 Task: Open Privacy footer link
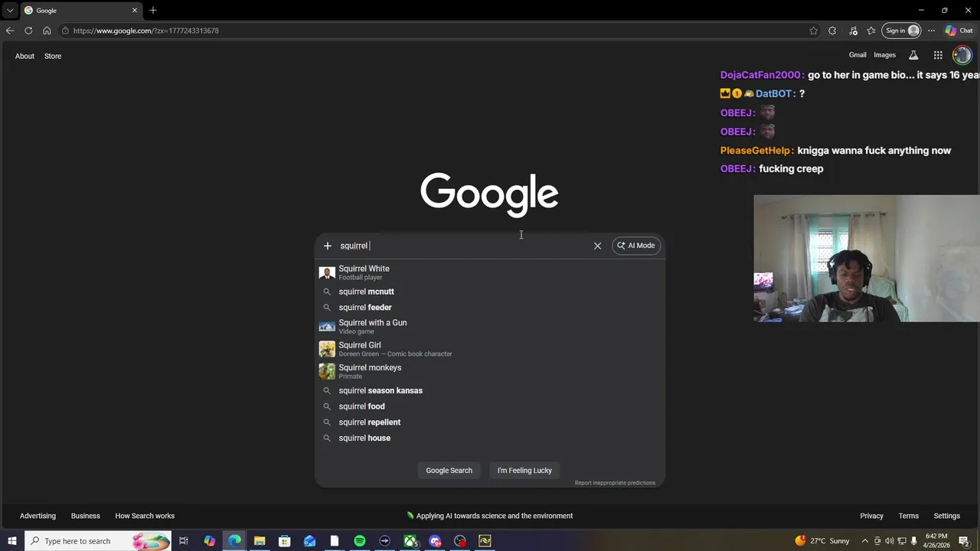click(x=871, y=516)
